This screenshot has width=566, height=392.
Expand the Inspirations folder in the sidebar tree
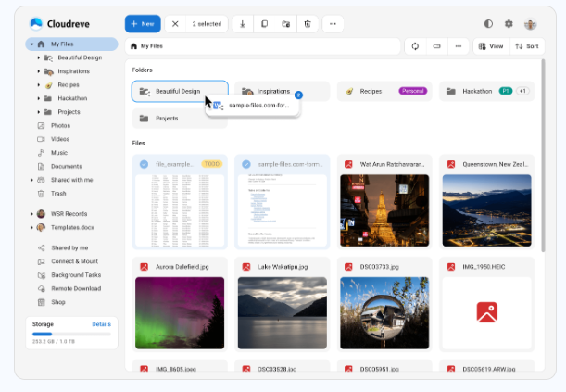[x=38, y=71]
